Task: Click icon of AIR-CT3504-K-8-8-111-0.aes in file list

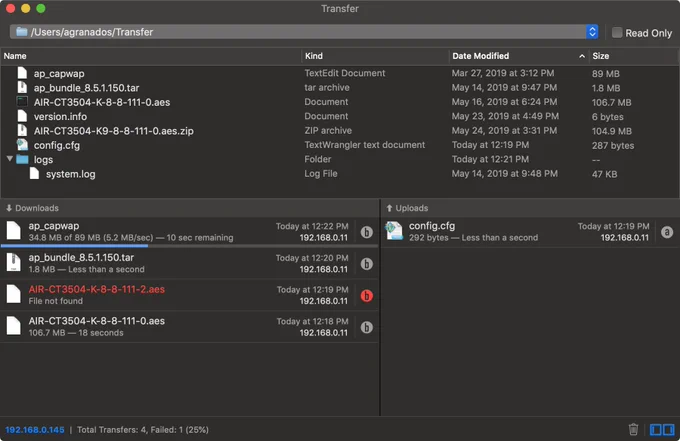Action: (22, 101)
